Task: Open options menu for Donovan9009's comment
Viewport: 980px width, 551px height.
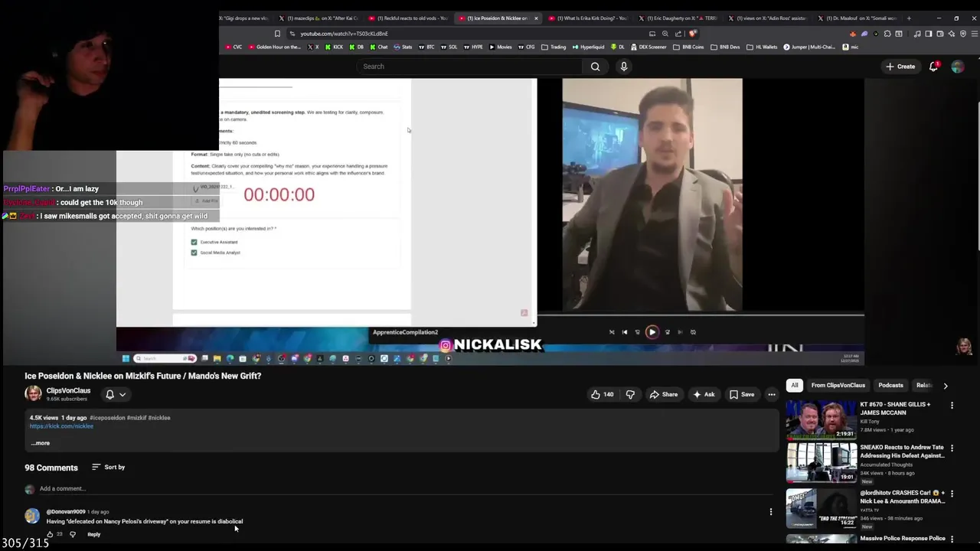Action: [x=771, y=512]
